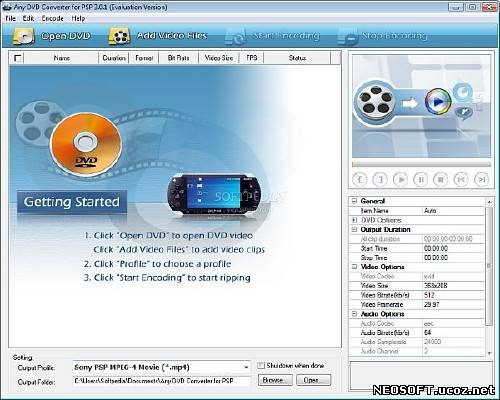Click the Add Video Files label
This screenshot has width=500, height=400.
click(172, 35)
